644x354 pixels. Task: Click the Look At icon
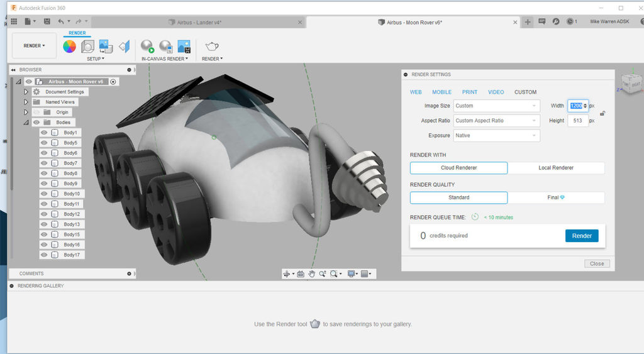pos(301,274)
